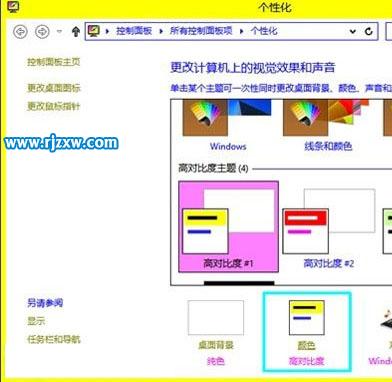Screen dimensions: 392x382
Task: Click the 桌面背景 label
Action: 216,345
